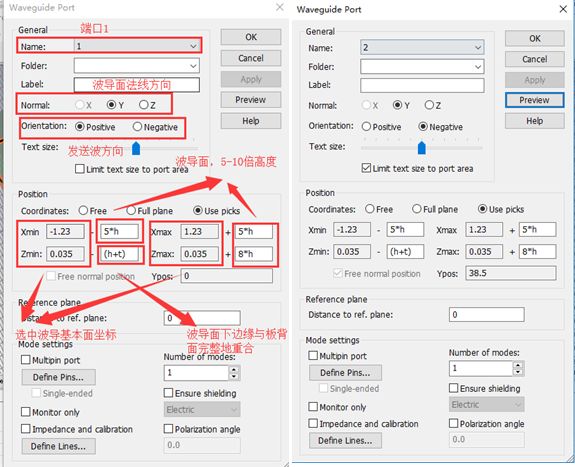This screenshot has height=467, width=575.
Task: Open Name dropdown showing port 1
Action: pyautogui.click(x=136, y=46)
